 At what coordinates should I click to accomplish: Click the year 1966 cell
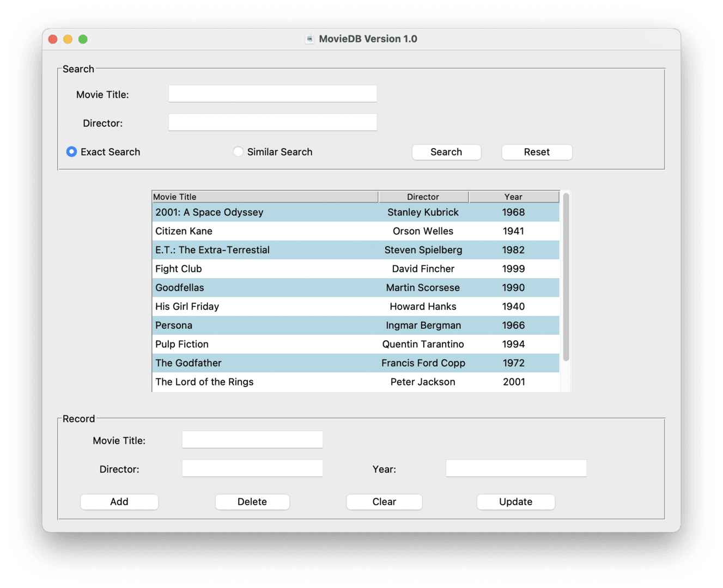[x=514, y=326]
